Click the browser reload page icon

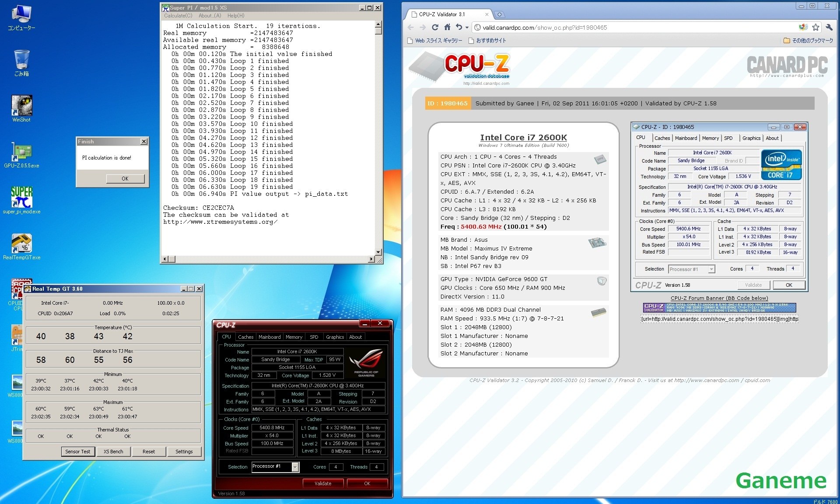435,28
